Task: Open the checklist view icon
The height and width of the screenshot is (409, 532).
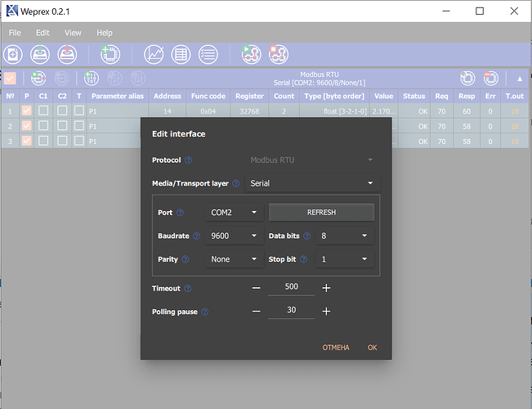Action: click(x=208, y=54)
